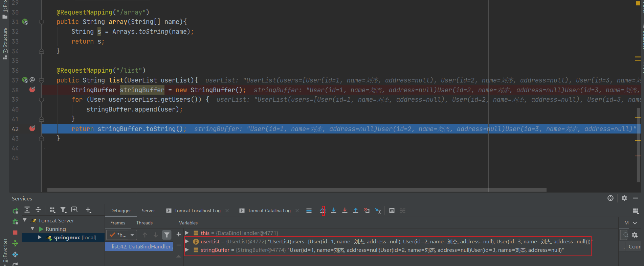Select next frame with down arrow
The width and height of the screenshot is (644, 266).
(156, 235)
